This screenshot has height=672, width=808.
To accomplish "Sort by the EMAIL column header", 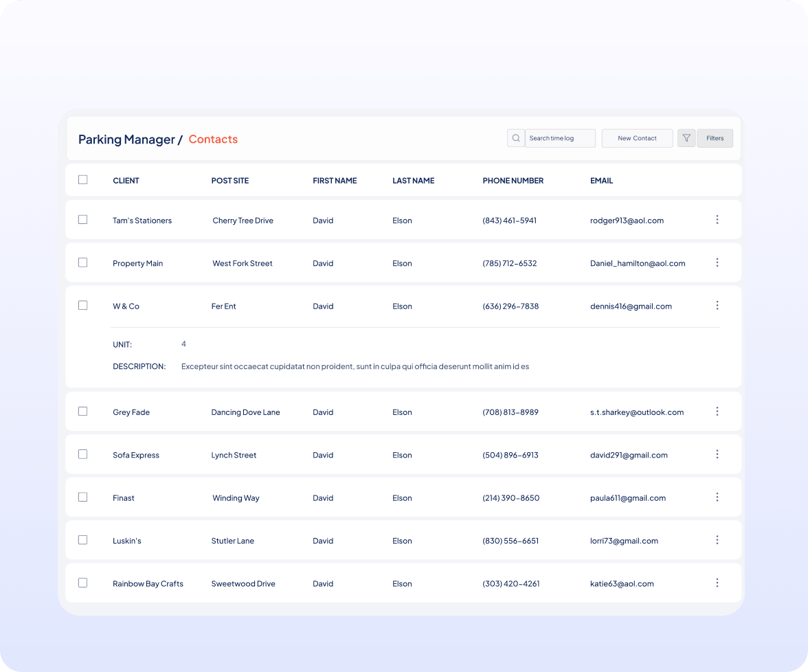I will [x=601, y=181].
